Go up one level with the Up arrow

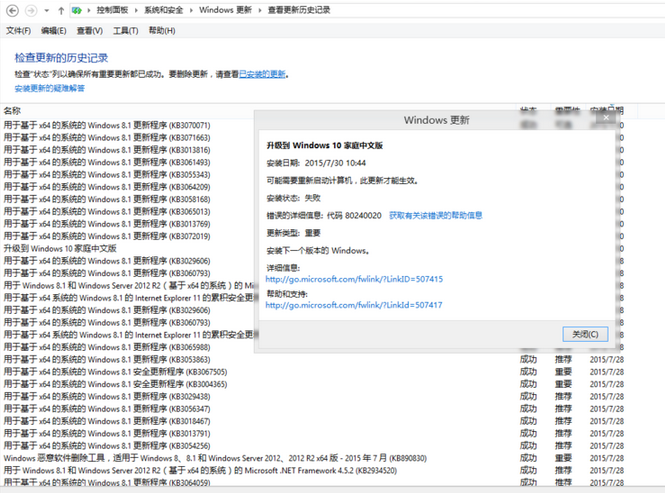[x=61, y=11]
